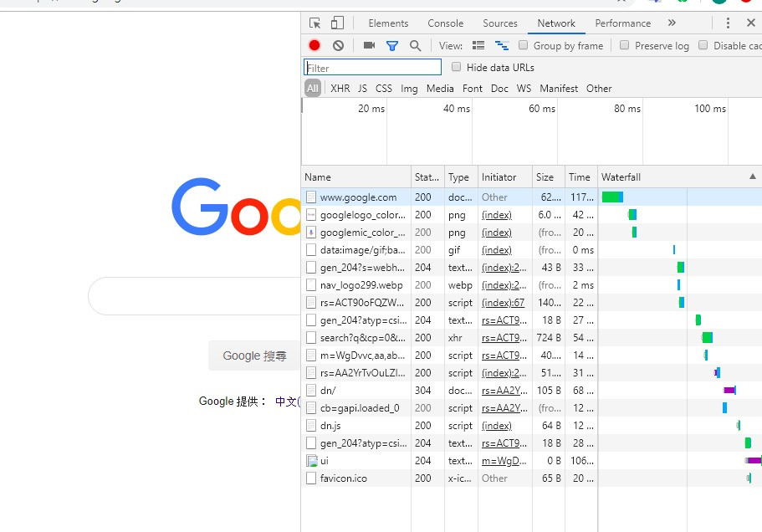Filter requests by Media
Image resolution: width=762 pixels, height=532 pixels.
click(440, 89)
